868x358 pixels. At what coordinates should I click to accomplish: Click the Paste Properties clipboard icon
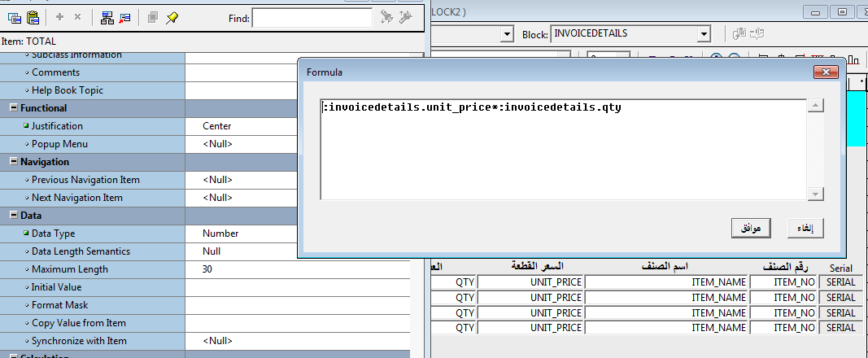pos(33,17)
